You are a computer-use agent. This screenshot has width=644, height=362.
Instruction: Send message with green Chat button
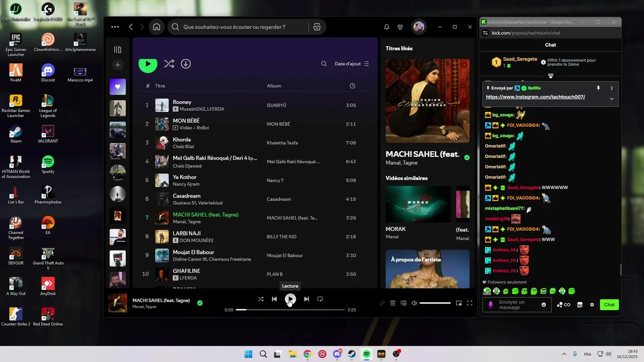tap(609, 305)
